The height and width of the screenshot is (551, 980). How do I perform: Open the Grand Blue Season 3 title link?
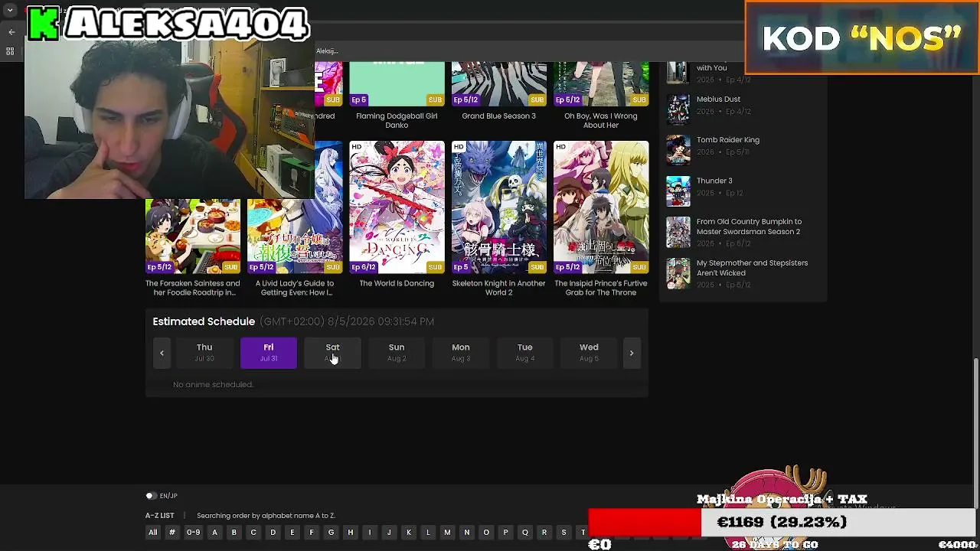point(499,116)
